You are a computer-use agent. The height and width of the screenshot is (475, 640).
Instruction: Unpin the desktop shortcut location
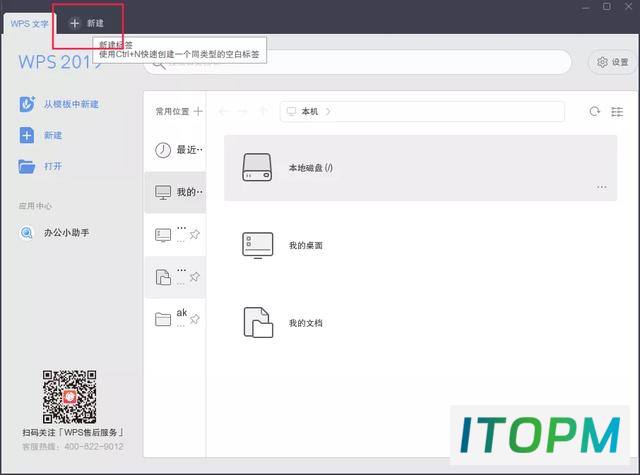(195, 234)
